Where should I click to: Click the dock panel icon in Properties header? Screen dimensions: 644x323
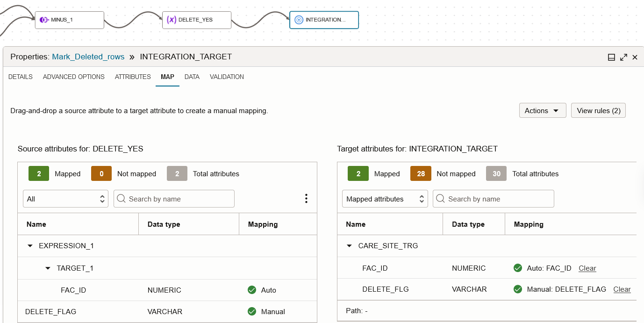click(611, 57)
